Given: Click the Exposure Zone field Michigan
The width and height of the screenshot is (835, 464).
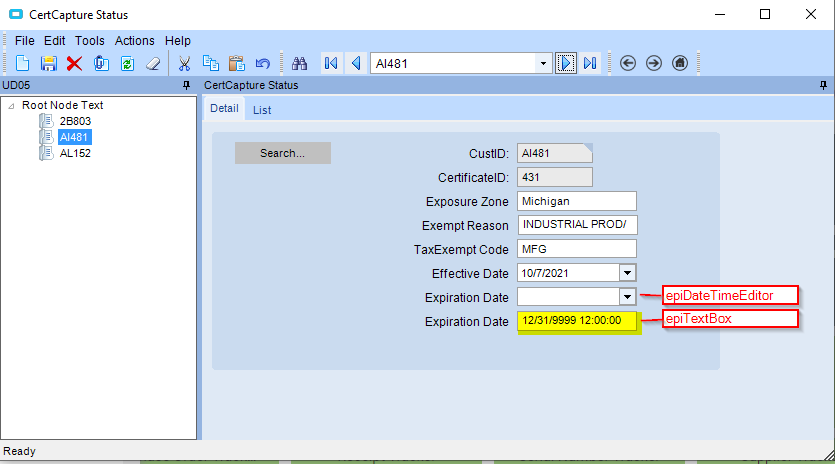Looking at the screenshot, I should [577, 201].
